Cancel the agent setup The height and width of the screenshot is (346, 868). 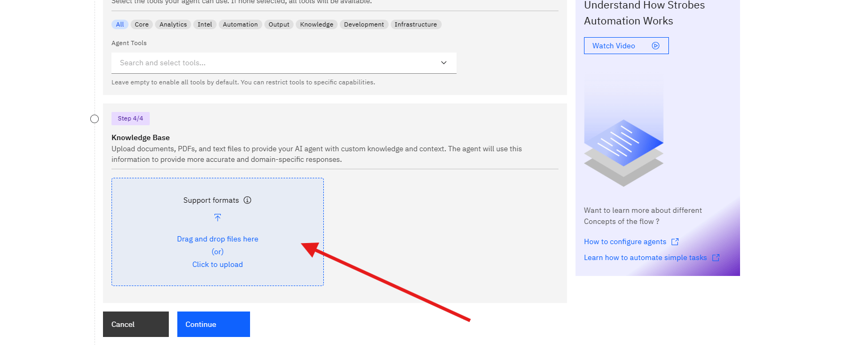pos(136,324)
